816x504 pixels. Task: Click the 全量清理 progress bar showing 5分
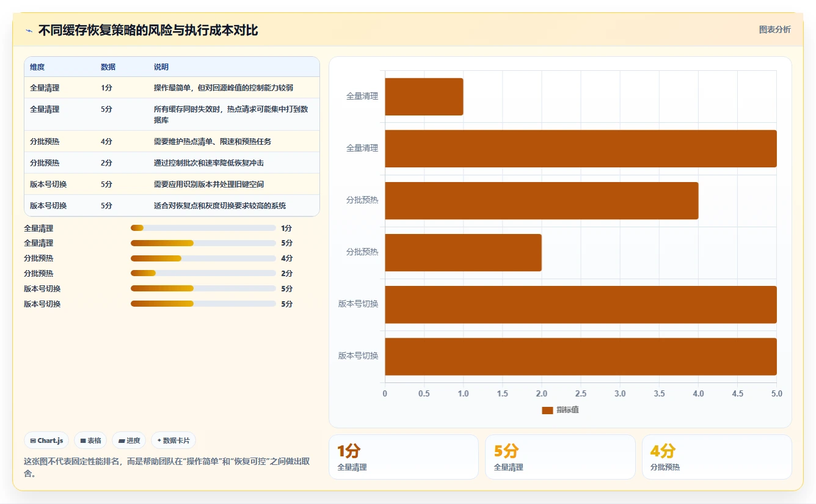point(203,243)
